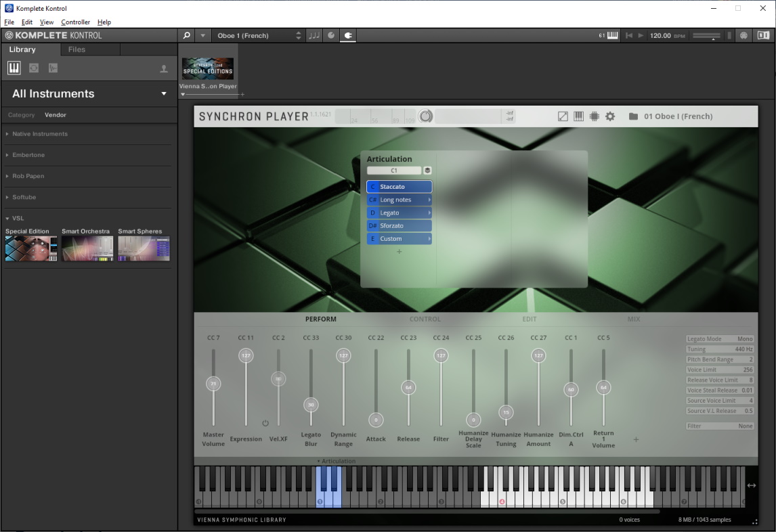
Task: Click the Master Volume fader knob
Action: 213,384
